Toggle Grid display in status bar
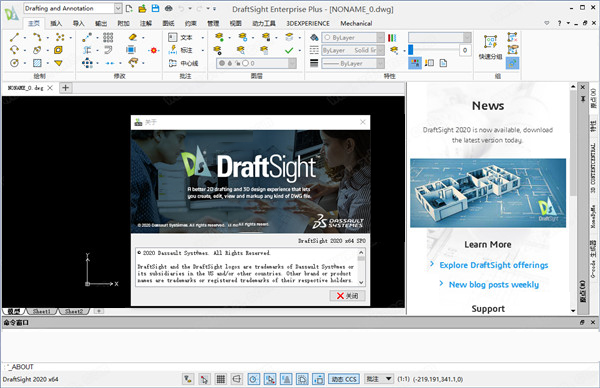 (221, 379)
